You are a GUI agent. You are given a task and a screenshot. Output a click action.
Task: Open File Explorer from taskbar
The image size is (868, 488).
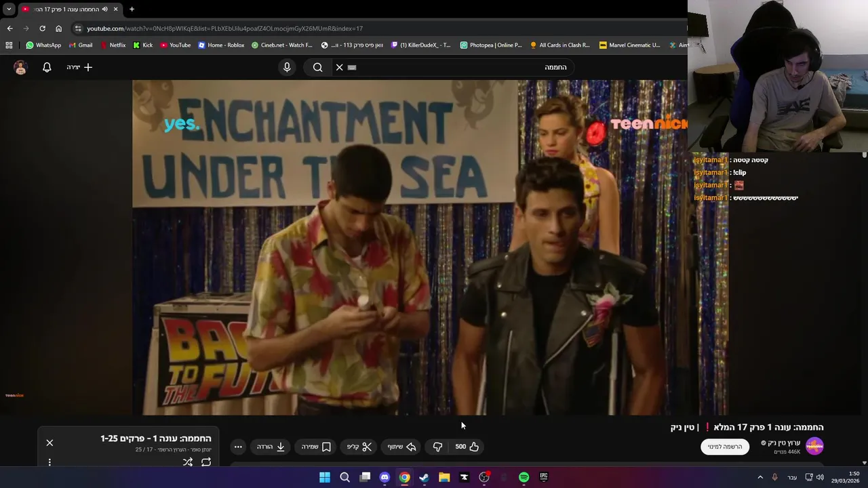coord(444,477)
